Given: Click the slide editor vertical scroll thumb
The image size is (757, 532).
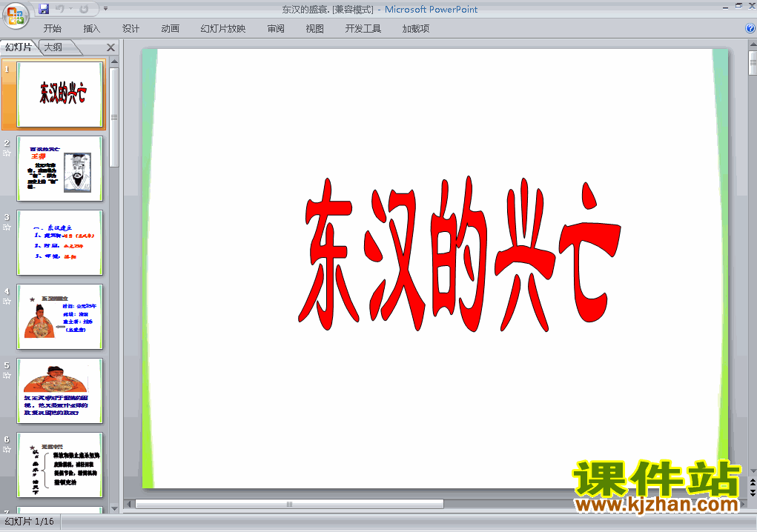Looking at the screenshot, I should click(x=753, y=63).
